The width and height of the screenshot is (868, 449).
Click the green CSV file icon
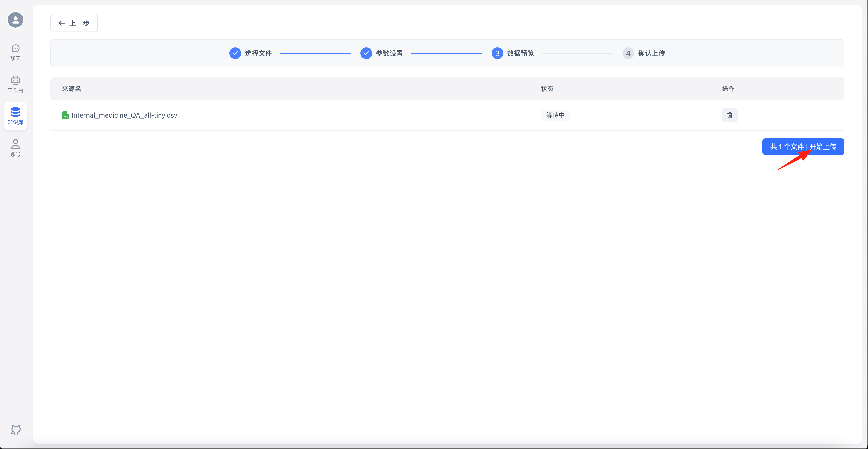click(x=65, y=116)
